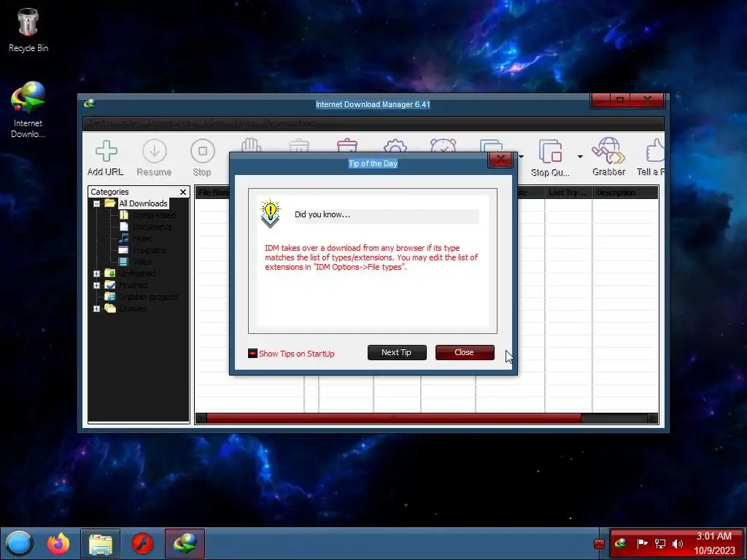Select the Programs category window icon
This screenshot has height=560, width=747.
pyautogui.click(x=123, y=250)
